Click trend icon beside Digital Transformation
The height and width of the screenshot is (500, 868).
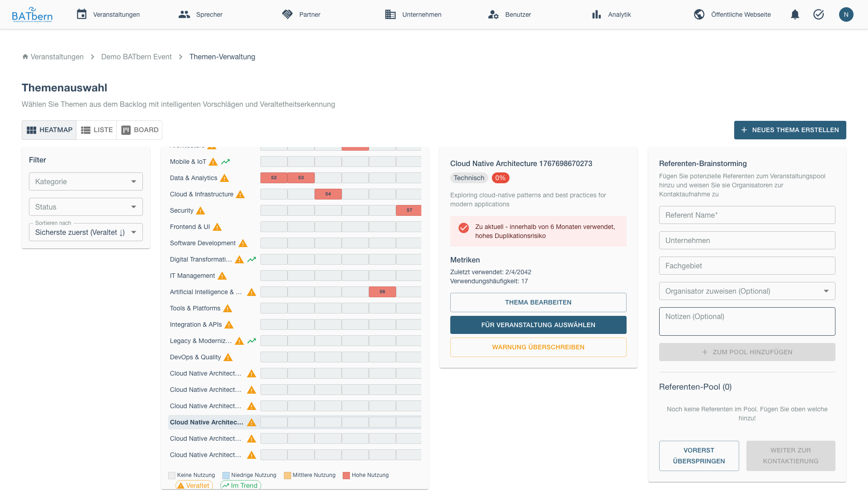252,259
